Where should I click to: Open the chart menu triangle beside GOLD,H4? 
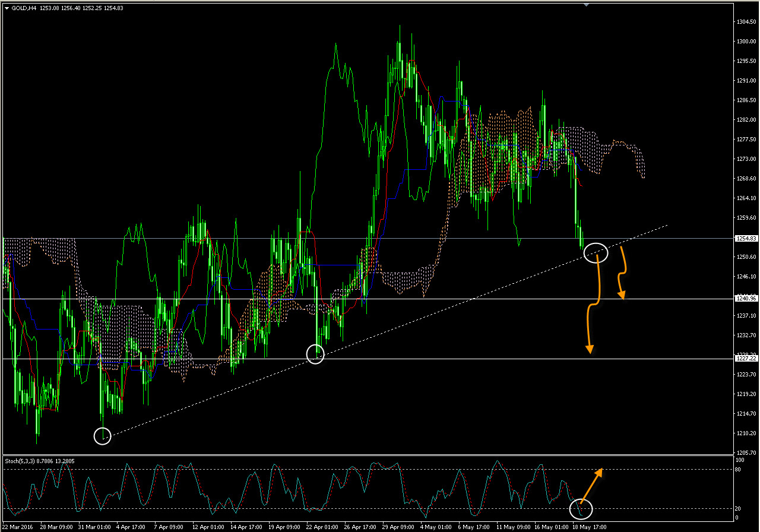7,8
